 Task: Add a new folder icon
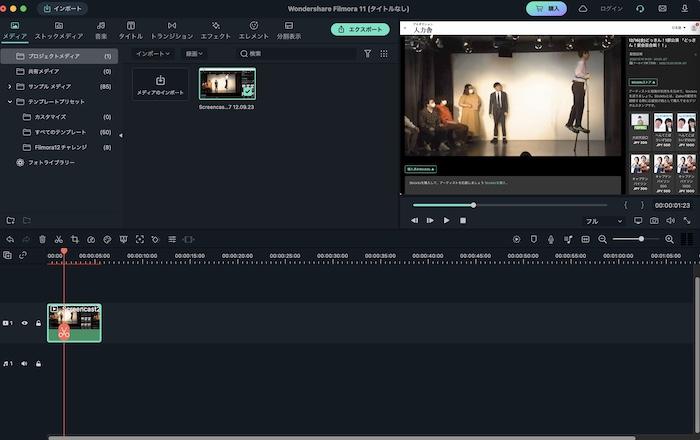pyautogui.click(x=11, y=220)
